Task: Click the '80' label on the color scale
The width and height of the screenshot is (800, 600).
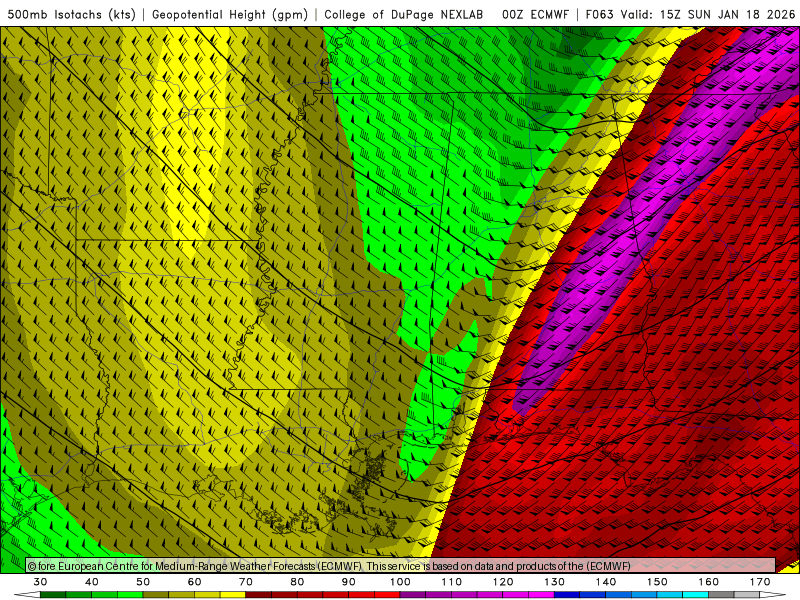Action: tap(297, 582)
